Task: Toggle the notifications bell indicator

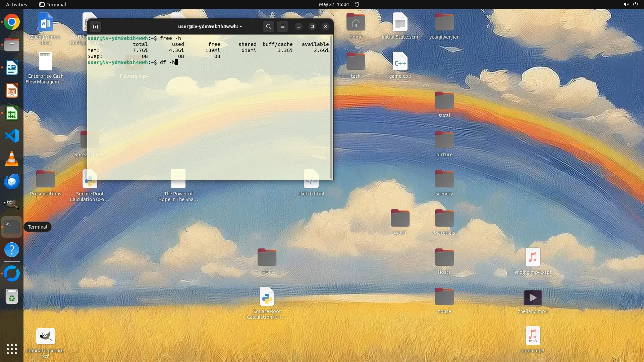Action: (357, 4)
